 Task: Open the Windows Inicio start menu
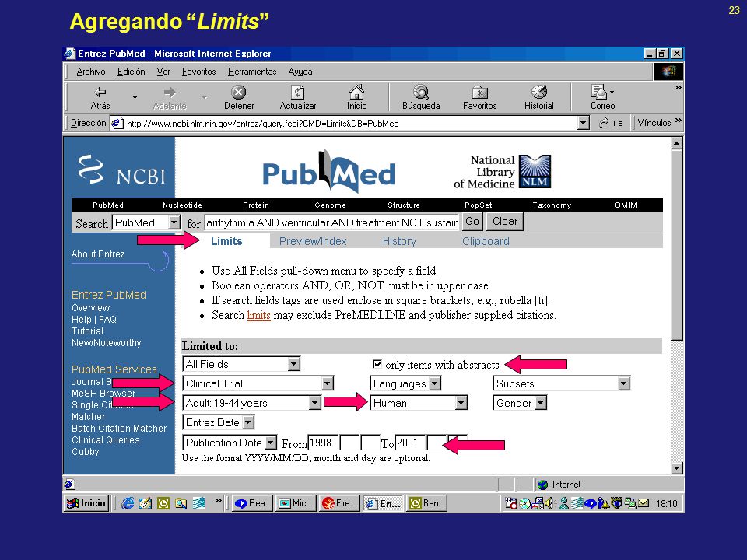coord(86,503)
